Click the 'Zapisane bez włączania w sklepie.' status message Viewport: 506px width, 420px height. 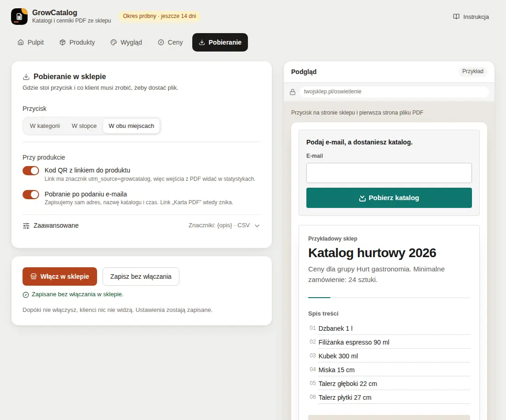coord(77,294)
